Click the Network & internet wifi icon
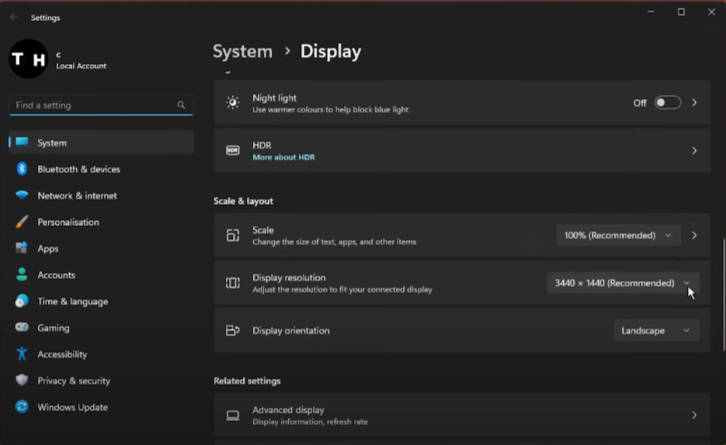726x445 pixels. [x=21, y=196]
